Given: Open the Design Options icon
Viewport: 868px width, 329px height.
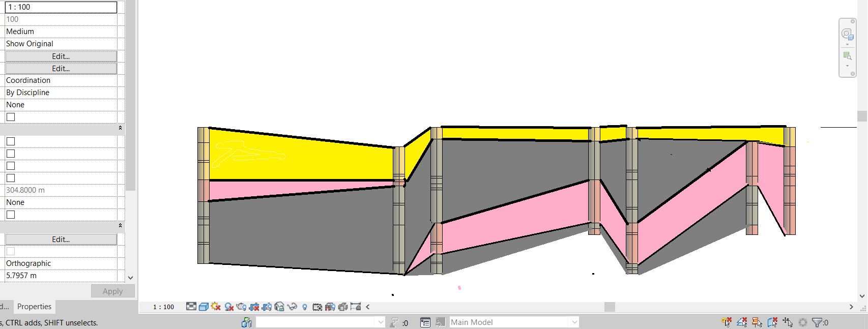Looking at the screenshot, I should pyautogui.click(x=425, y=322).
